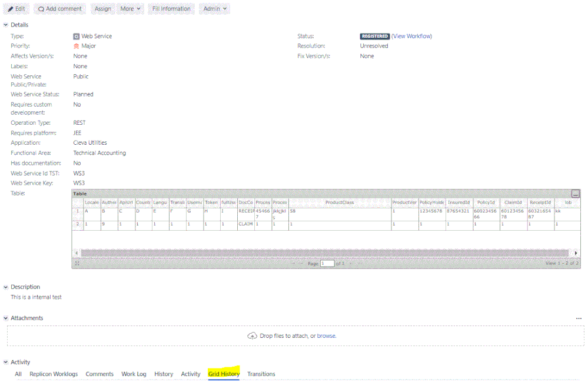Click the 'View 1 - 2 of 2' record count

[562, 264]
